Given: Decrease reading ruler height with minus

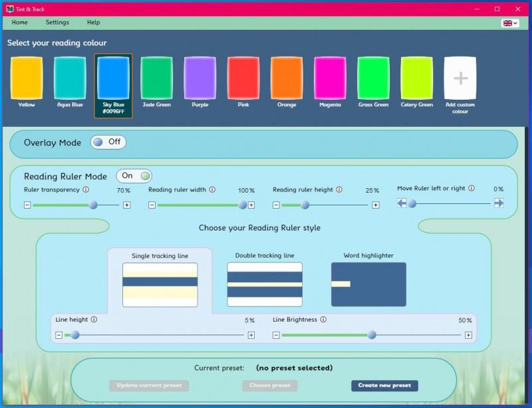Looking at the screenshot, I should [276, 205].
